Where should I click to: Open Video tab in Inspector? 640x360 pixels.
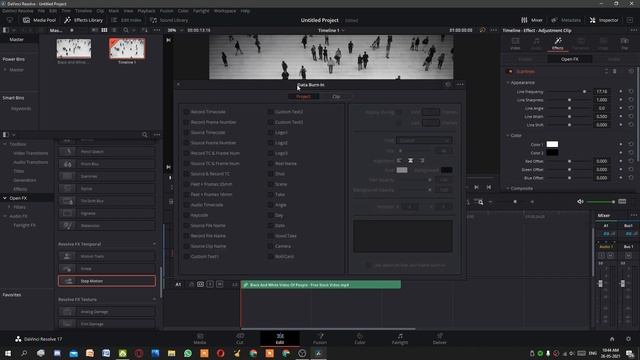click(516, 43)
